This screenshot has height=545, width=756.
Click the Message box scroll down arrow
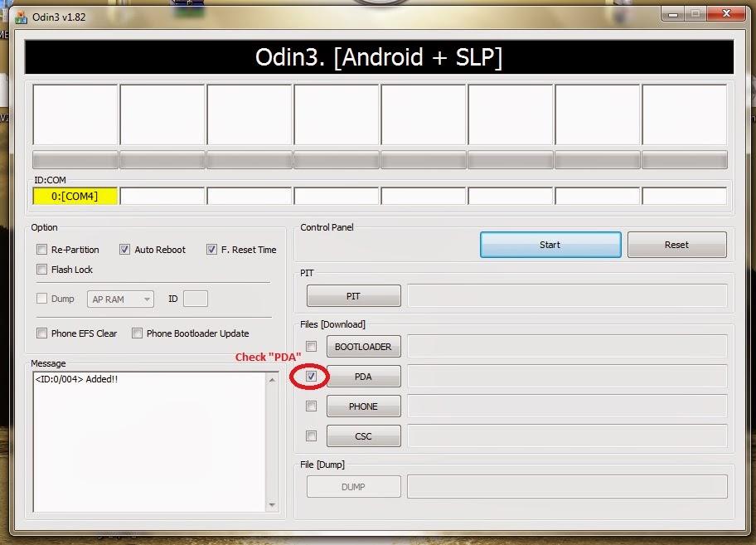(272, 504)
